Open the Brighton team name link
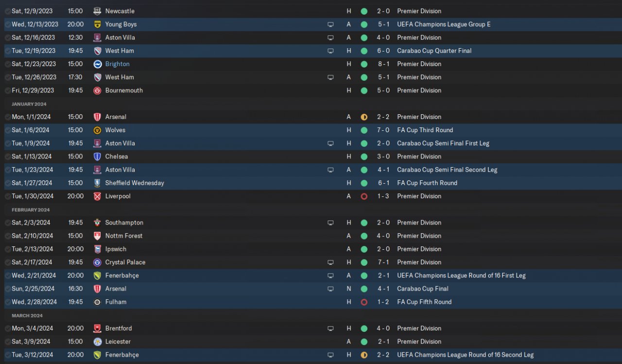This screenshot has height=364, width=622. click(117, 64)
